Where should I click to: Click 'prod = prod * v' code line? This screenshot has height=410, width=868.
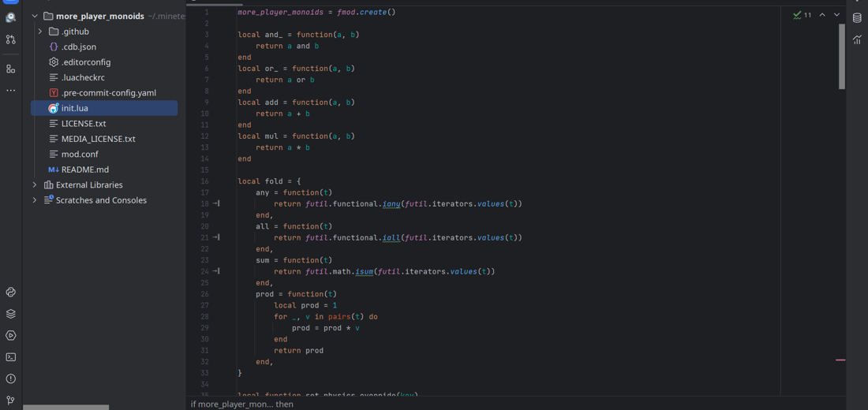(326, 327)
